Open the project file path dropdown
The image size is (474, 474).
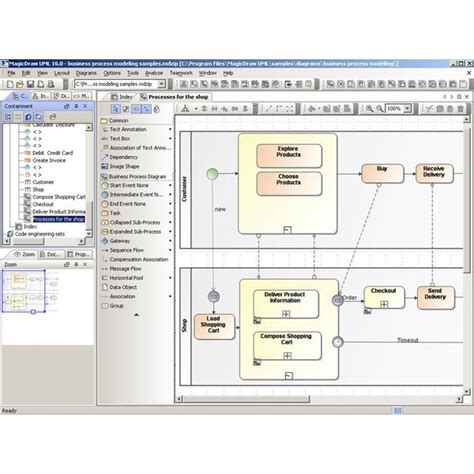[x=162, y=84]
